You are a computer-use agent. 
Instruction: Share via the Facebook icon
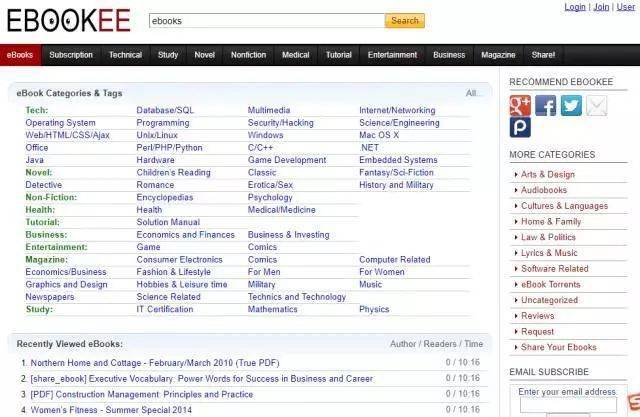(545, 106)
